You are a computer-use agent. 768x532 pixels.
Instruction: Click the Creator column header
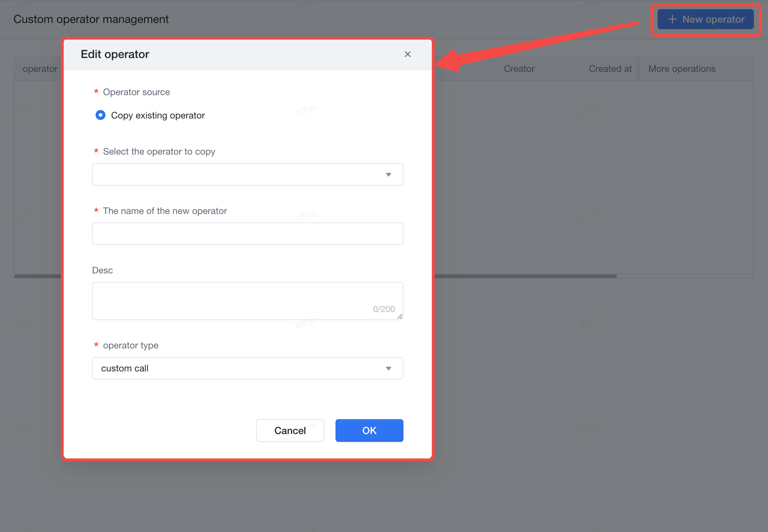(x=519, y=69)
